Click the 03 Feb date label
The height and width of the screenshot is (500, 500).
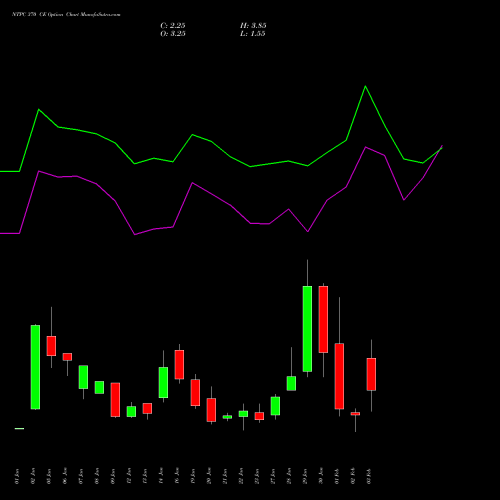[369, 476]
